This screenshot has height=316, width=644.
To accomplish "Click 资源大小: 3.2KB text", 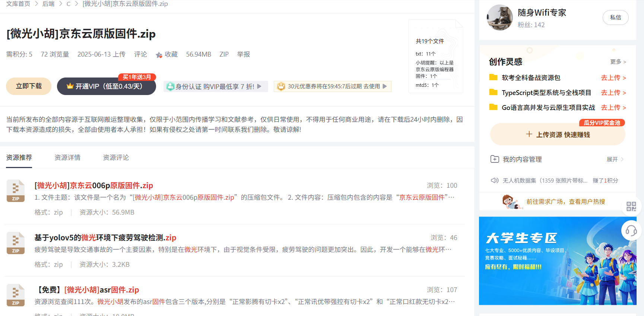I will (105, 265).
